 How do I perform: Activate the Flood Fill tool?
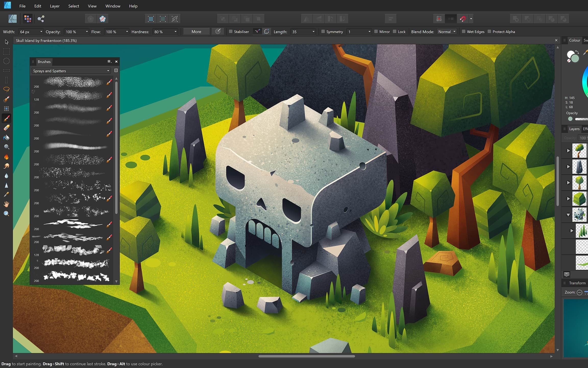(6, 137)
